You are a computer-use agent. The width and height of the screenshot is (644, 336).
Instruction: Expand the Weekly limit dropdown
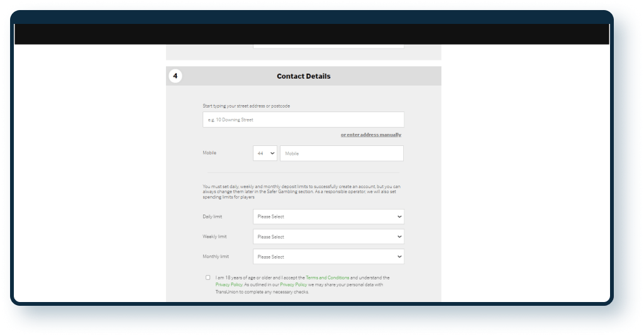328,237
